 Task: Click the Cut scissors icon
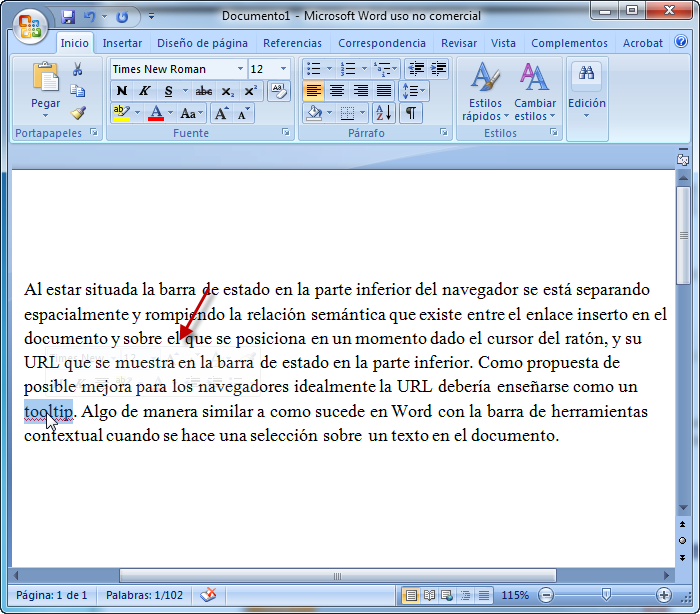click(x=78, y=69)
